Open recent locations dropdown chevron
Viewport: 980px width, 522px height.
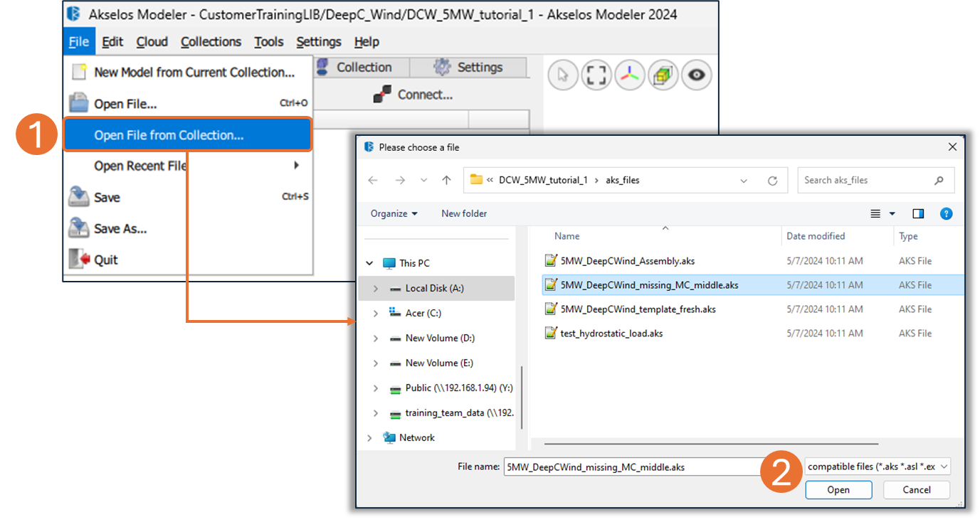(423, 181)
